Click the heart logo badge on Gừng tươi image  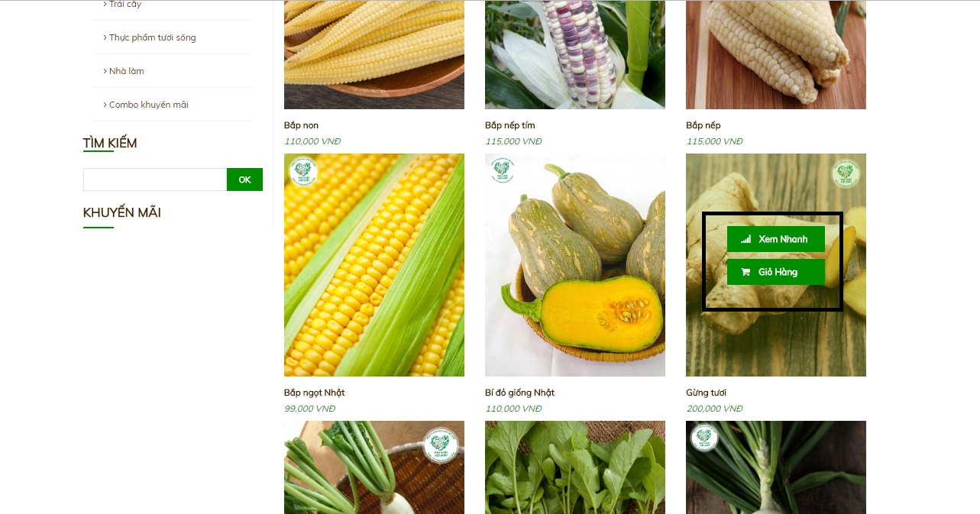click(x=846, y=173)
